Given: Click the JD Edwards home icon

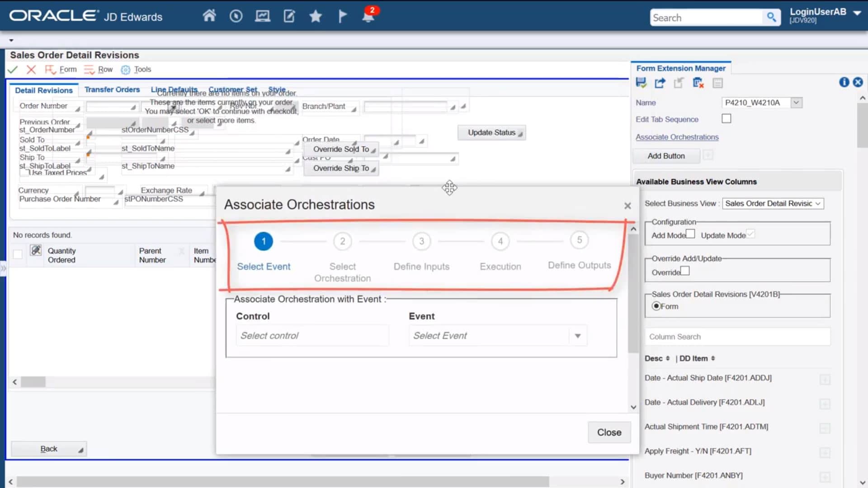Looking at the screenshot, I should [x=209, y=15].
